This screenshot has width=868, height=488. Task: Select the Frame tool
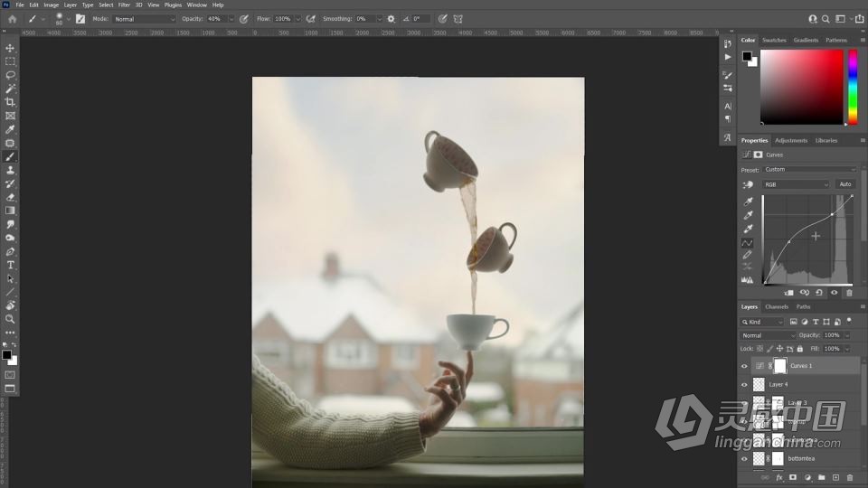coord(10,116)
